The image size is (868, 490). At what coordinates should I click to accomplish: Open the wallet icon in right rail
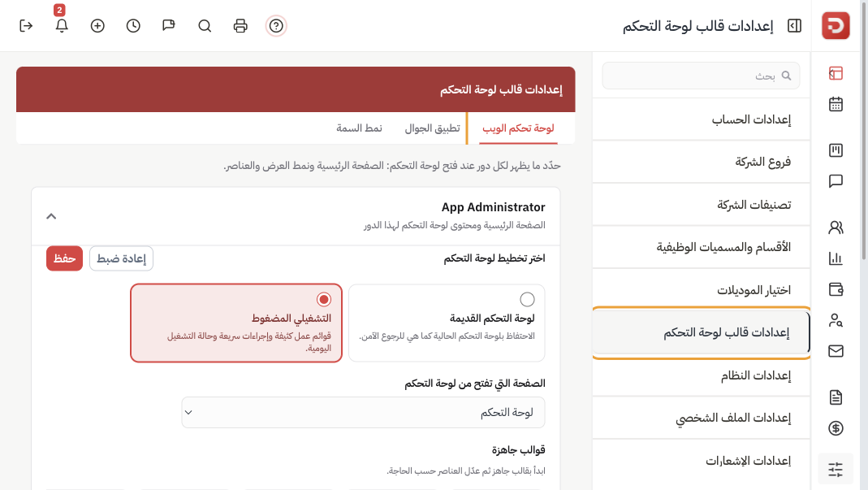(x=836, y=289)
